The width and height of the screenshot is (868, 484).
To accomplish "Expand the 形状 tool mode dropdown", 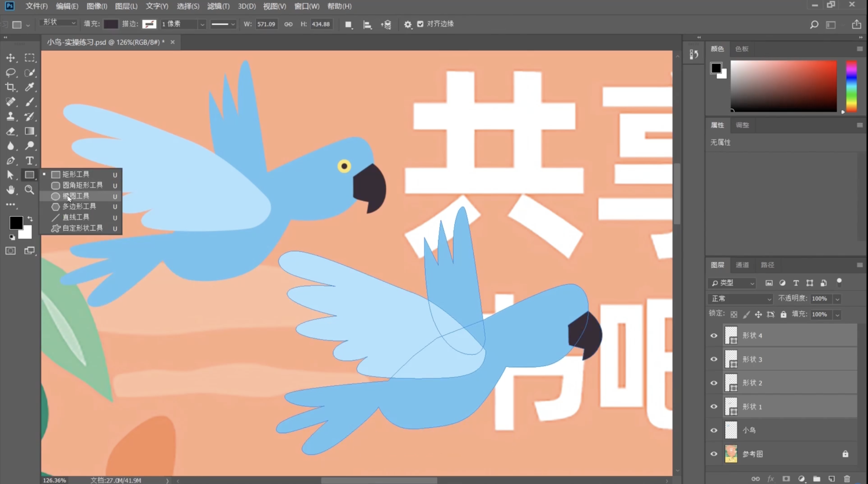I will point(59,23).
